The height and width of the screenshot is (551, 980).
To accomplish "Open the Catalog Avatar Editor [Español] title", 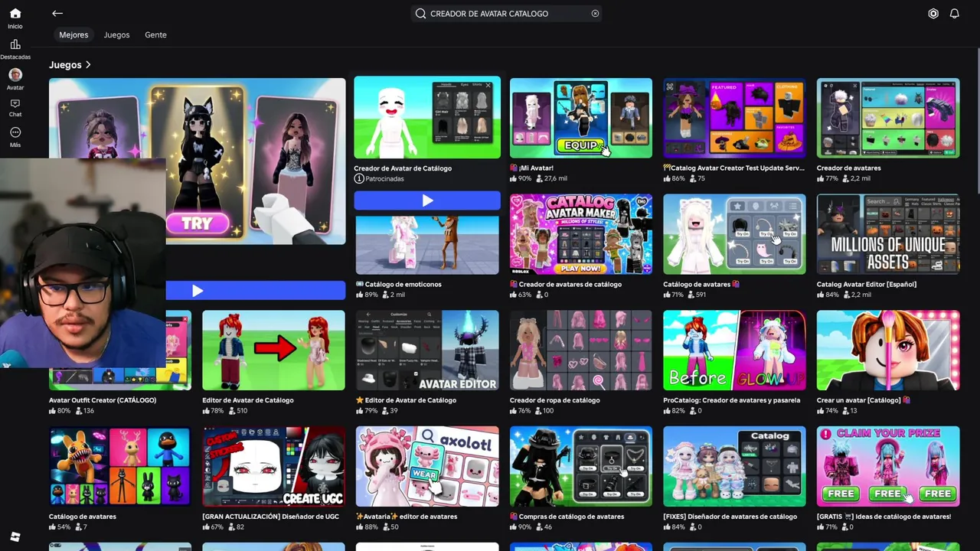I will [867, 284].
